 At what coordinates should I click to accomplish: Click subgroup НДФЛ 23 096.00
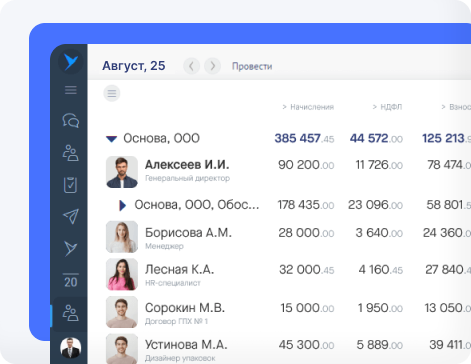pos(375,205)
